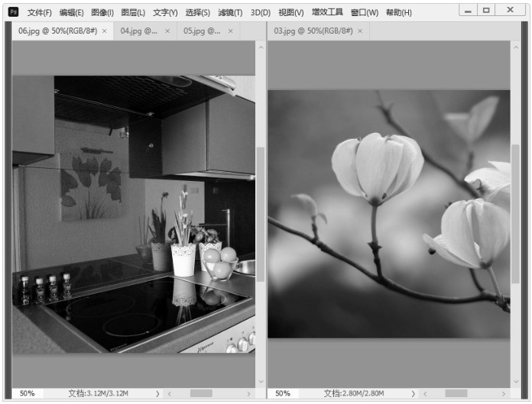Close the 05.jpg tab

pyautogui.click(x=230, y=31)
